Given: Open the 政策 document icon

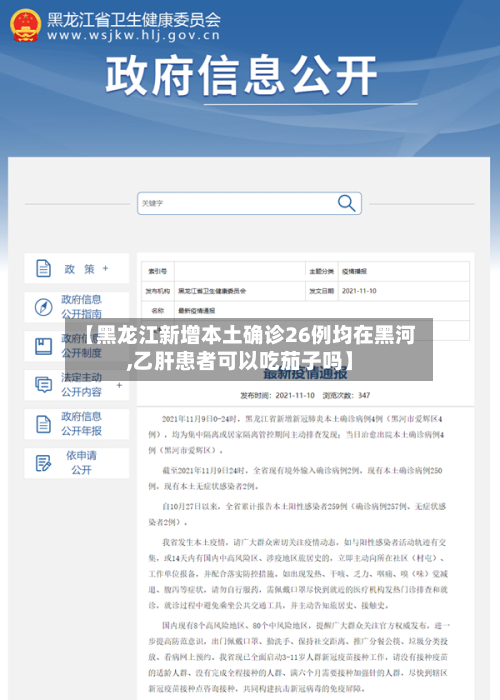Looking at the screenshot, I should click(x=43, y=269).
